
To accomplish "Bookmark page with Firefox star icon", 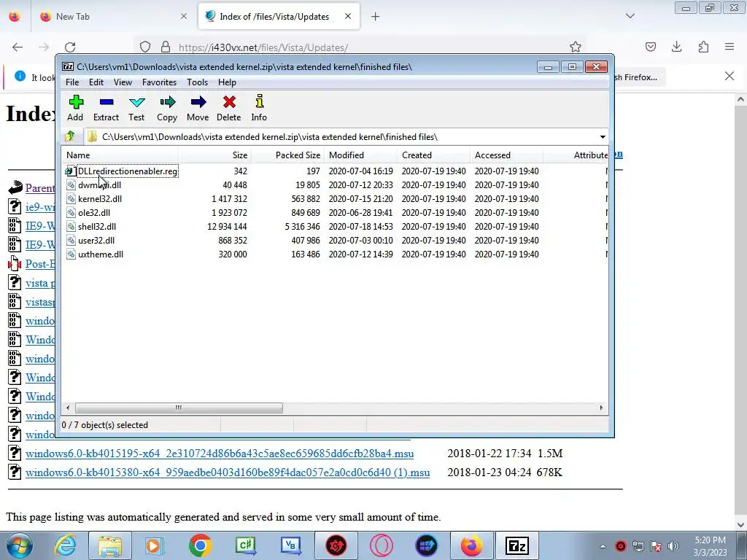I will (x=575, y=47).
